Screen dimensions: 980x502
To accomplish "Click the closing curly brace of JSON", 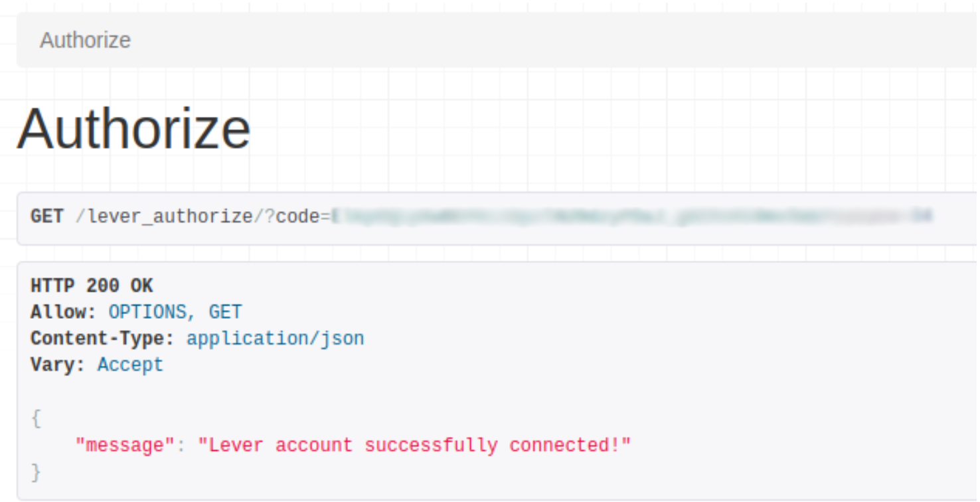I will pos(36,472).
